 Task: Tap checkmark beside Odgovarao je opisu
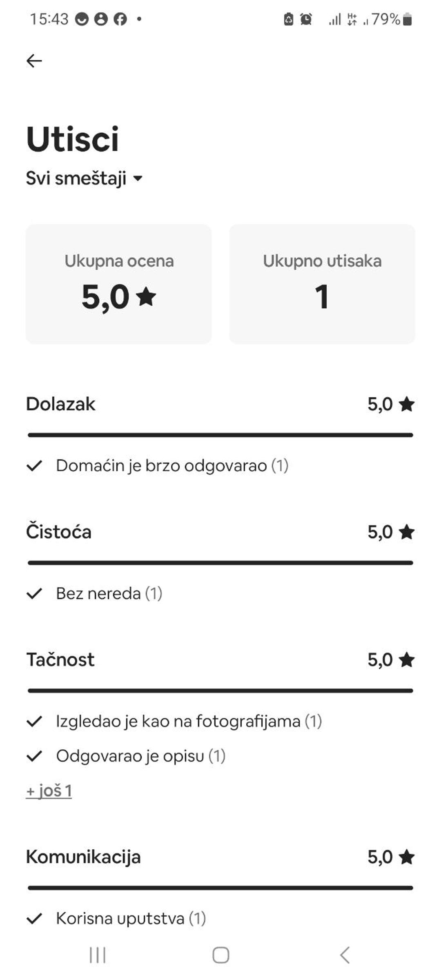[x=34, y=756]
